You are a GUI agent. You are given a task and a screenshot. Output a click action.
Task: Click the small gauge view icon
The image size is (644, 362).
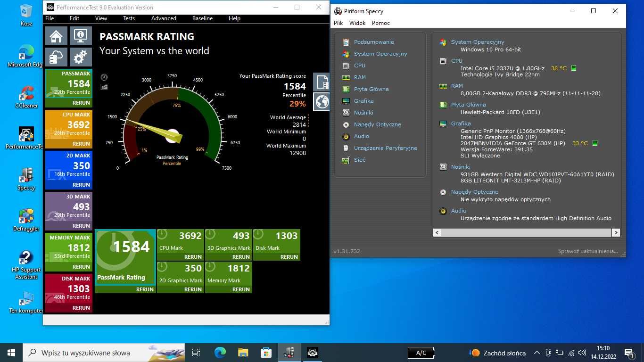(x=104, y=77)
